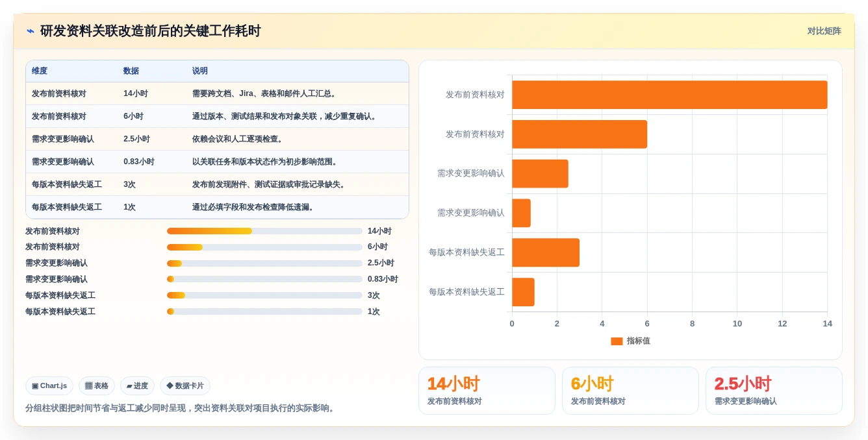The width and height of the screenshot is (868, 440).
Task: Select the 数据卡片 chip
Action: point(185,386)
